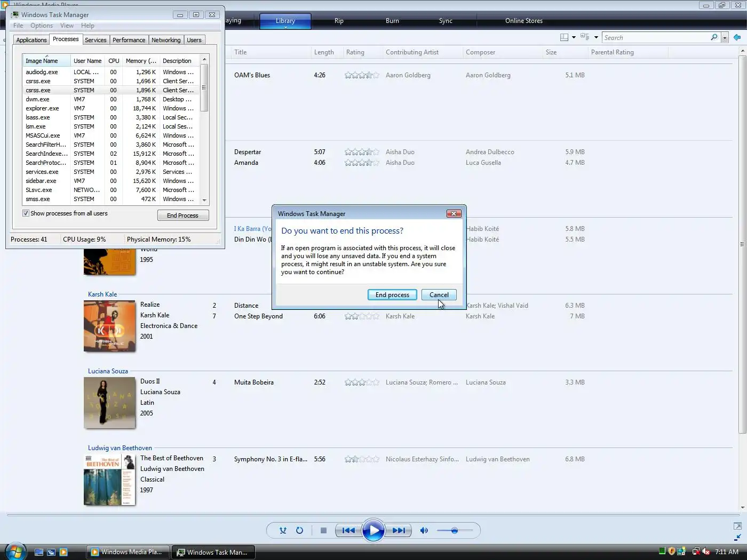Activate Windows Media Player taskbar button
Viewport: 747px width, 560px height.
coord(128,552)
